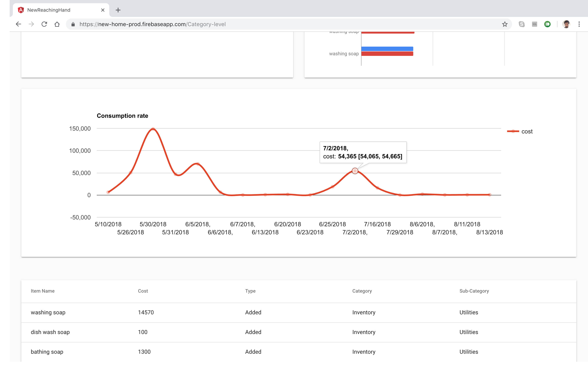Click the 7/2/2018 data point
Screen dimensions: 588x373
click(x=355, y=171)
